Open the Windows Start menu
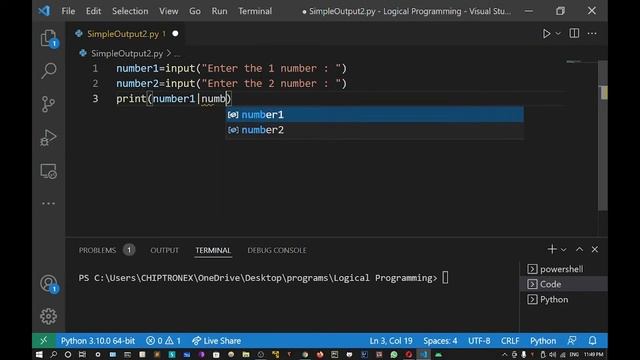The height and width of the screenshot is (360, 640). tap(39, 354)
